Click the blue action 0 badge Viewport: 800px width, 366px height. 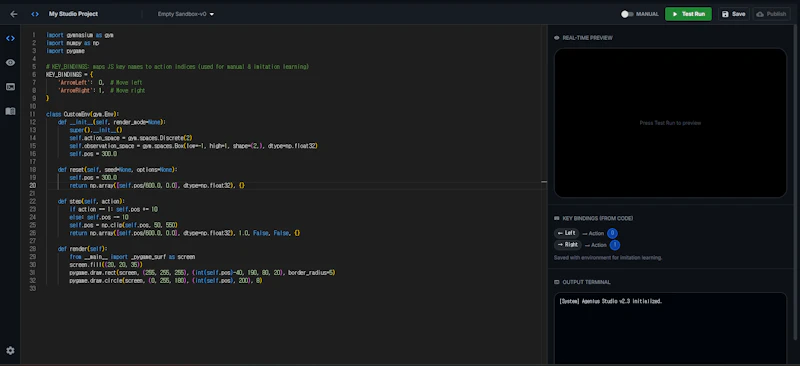tap(612, 233)
